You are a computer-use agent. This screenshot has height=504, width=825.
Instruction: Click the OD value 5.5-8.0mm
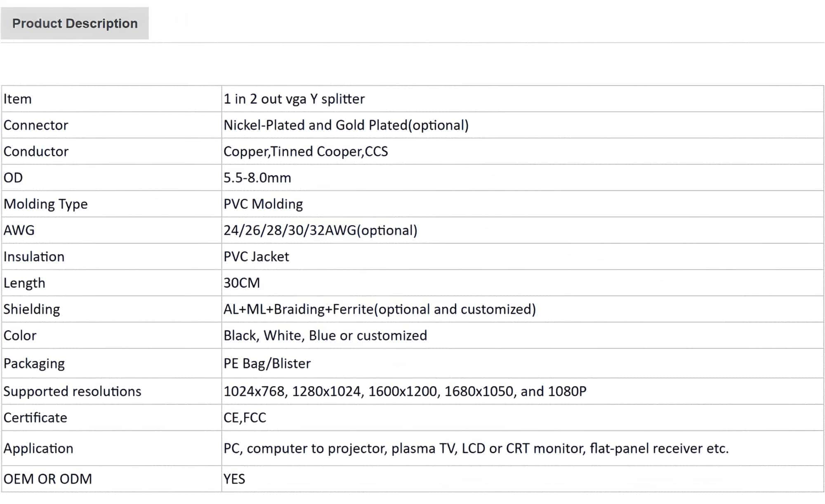coord(257,178)
